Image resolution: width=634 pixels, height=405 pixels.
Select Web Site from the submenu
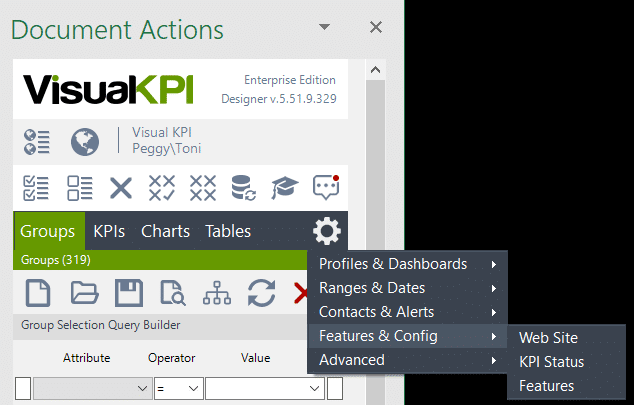[548, 338]
